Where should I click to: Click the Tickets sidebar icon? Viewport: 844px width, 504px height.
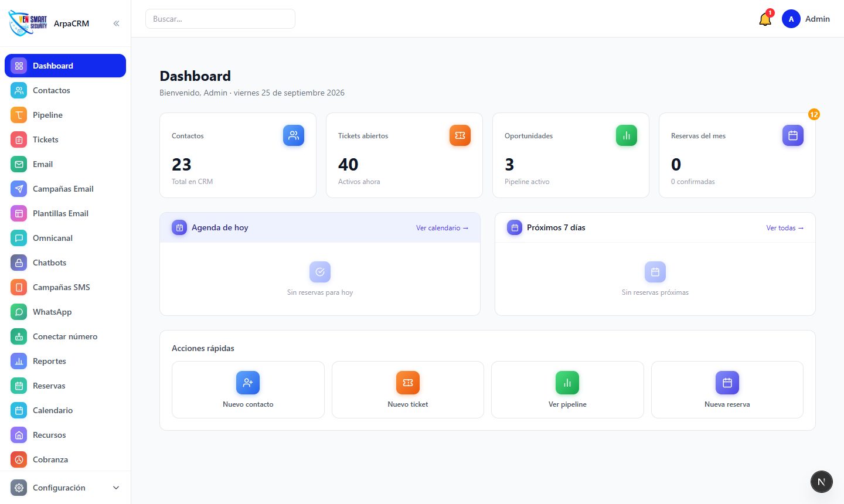[x=19, y=139]
